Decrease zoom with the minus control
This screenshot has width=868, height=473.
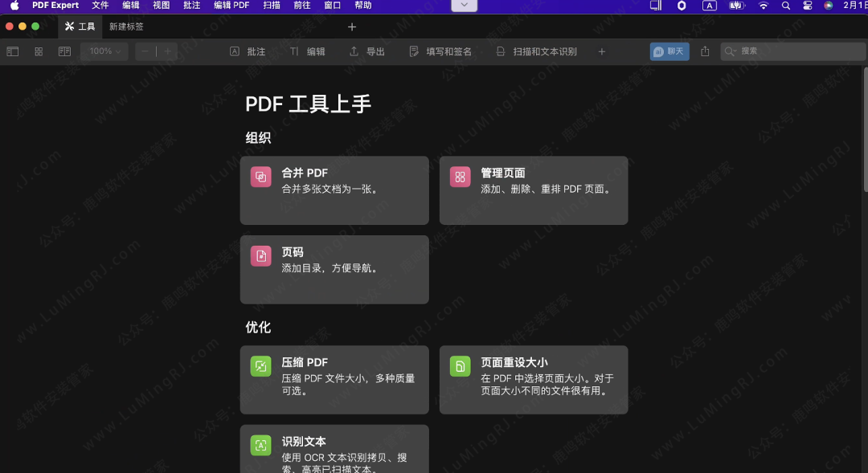click(x=143, y=51)
